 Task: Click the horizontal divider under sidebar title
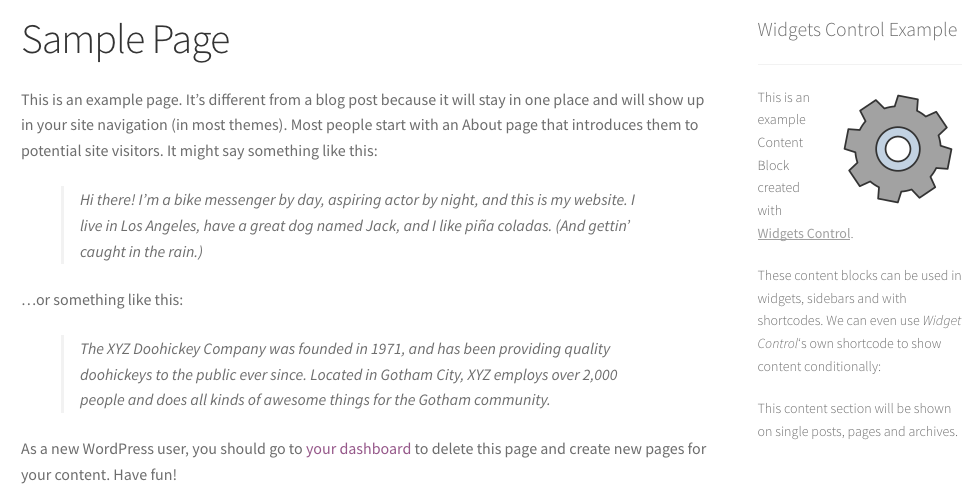point(859,64)
